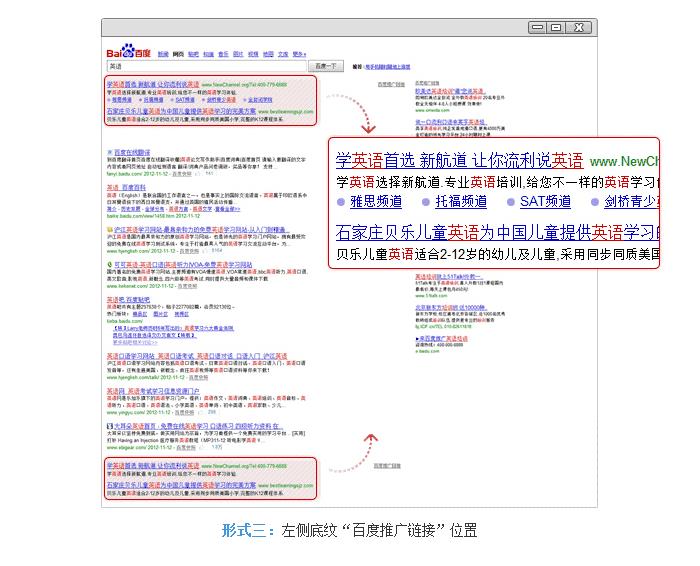Open 英语文学 sublink under 百度百科 result

tap(202, 209)
